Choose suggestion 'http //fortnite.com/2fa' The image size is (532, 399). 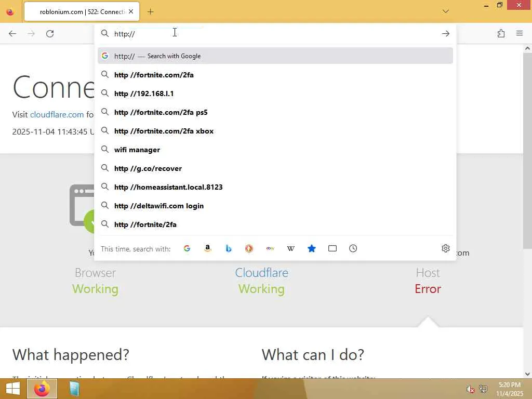click(x=275, y=75)
